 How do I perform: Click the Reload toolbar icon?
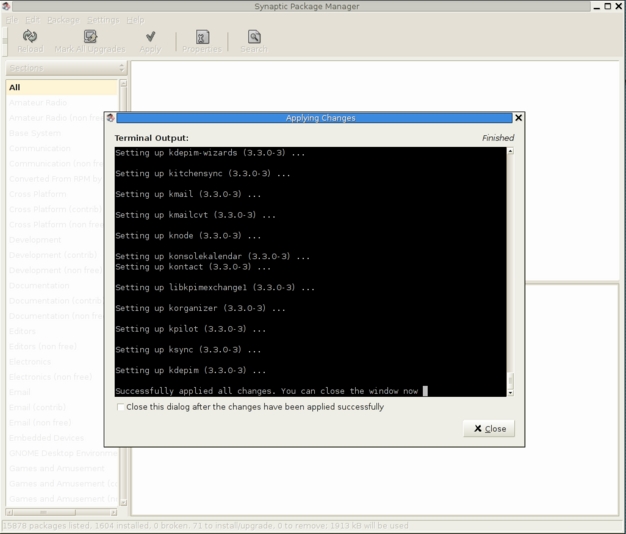click(x=29, y=37)
